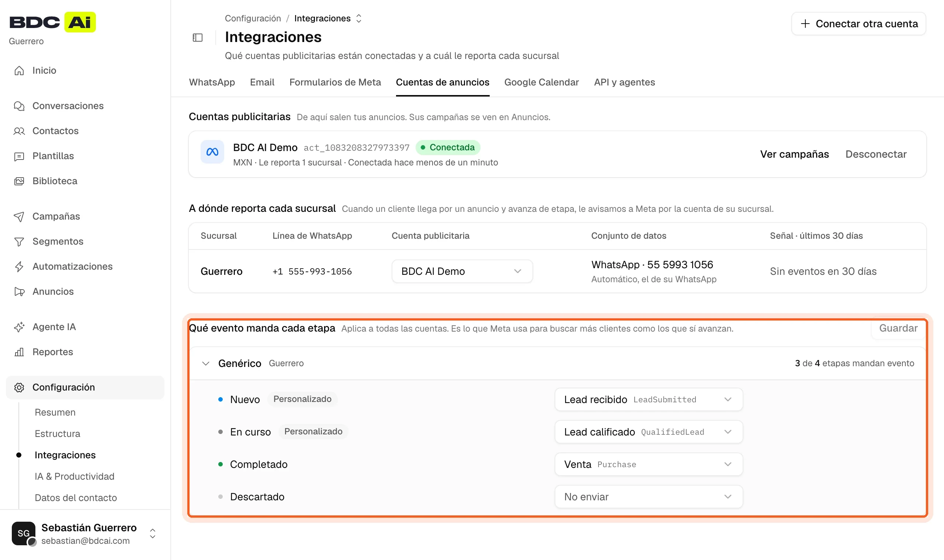Click Conectar otra cuenta button
The height and width of the screenshot is (560, 944).
[859, 24]
